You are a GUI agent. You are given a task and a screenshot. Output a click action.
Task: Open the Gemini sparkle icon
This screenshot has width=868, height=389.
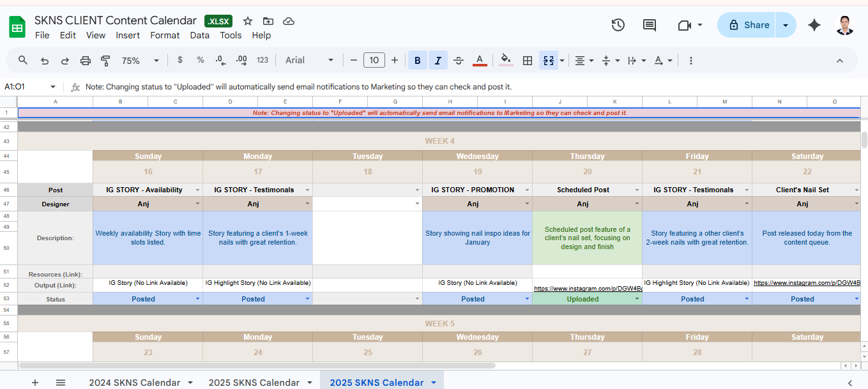pyautogui.click(x=814, y=25)
